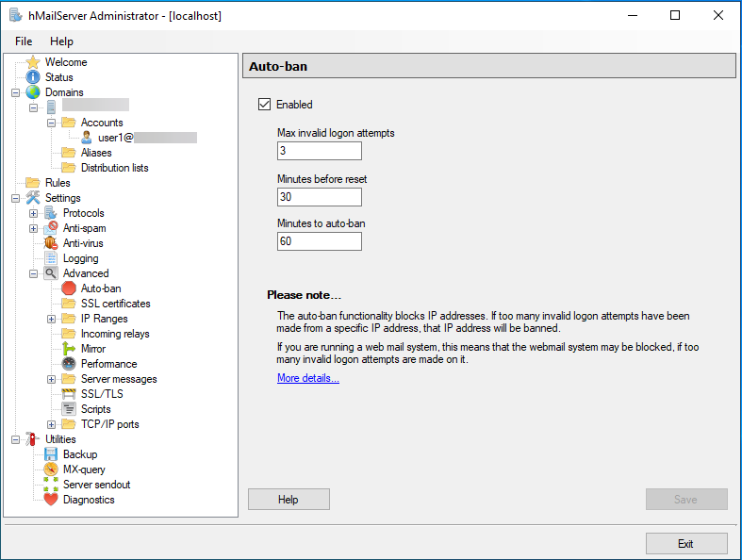Open the More details link
742x560 pixels.
tap(308, 378)
